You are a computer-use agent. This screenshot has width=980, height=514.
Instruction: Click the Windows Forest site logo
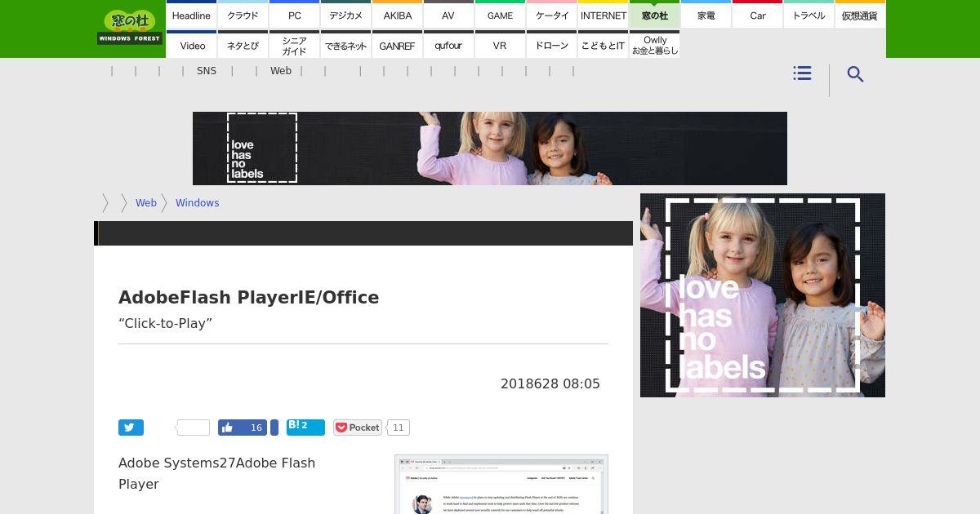click(x=130, y=27)
